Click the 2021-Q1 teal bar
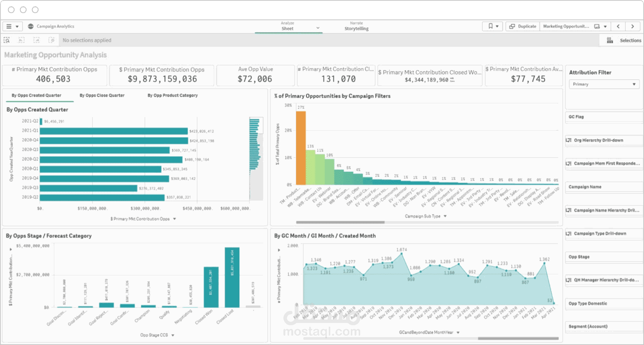Screen dimensions: 644x345 point(114,131)
